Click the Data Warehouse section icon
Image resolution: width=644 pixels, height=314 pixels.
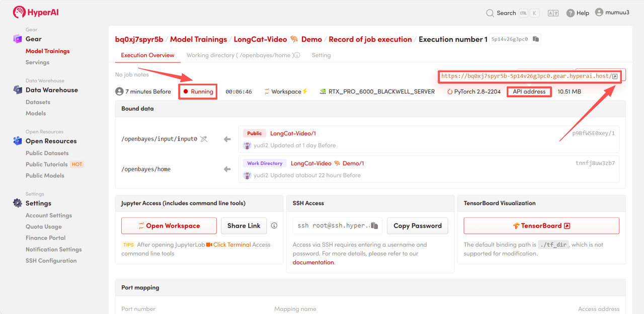pyautogui.click(x=18, y=90)
